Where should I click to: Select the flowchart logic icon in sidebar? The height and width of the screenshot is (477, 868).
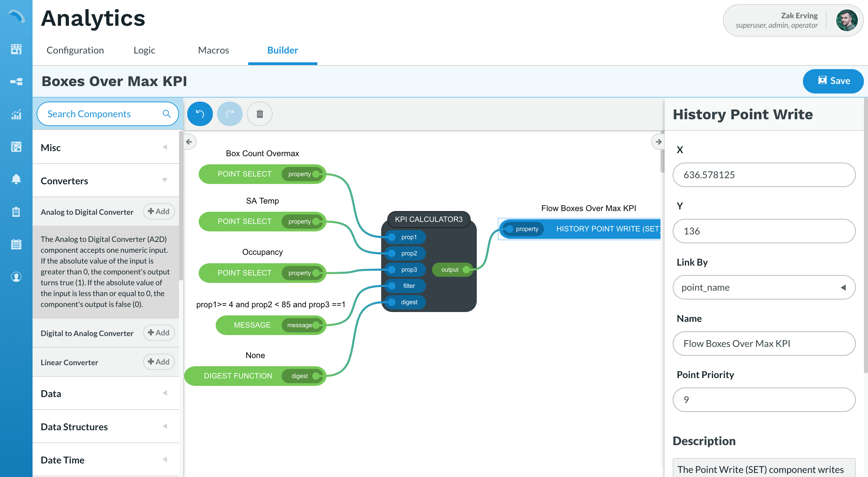click(16, 82)
